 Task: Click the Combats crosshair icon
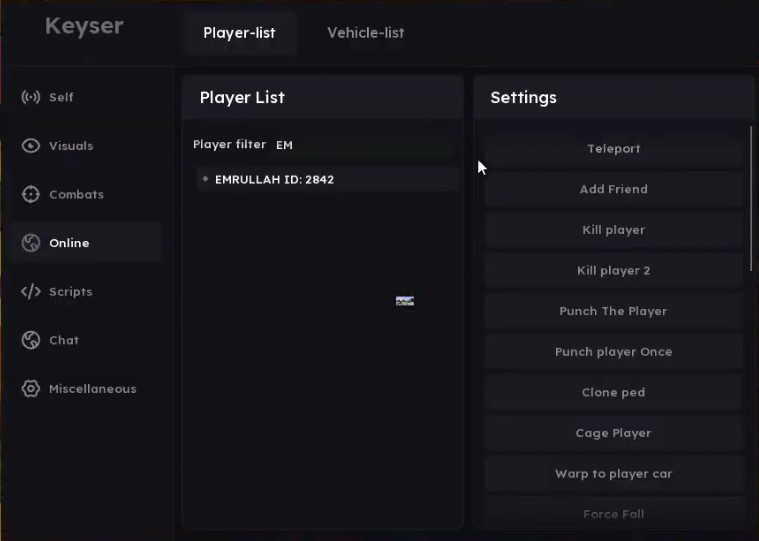click(x=31, y=194)
